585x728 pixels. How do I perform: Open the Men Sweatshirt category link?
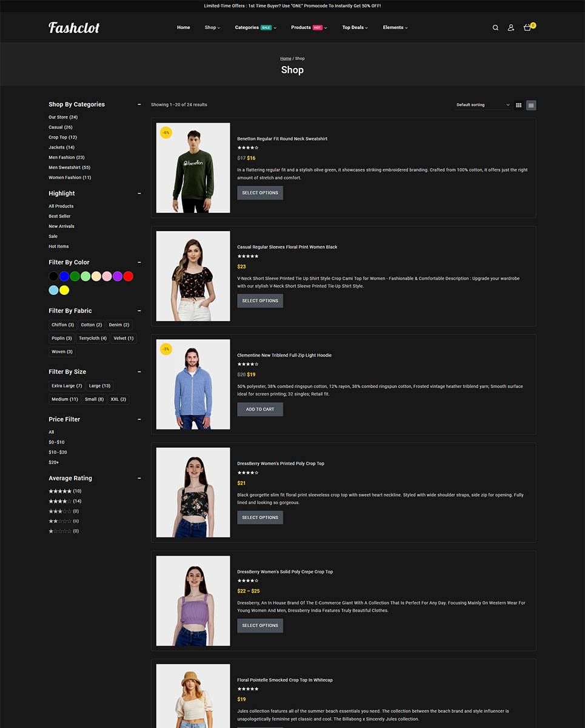click(64, 167)
